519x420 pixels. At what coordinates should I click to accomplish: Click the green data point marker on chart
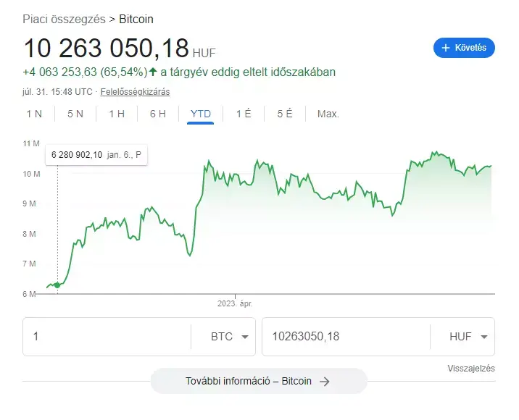point(57,285)
